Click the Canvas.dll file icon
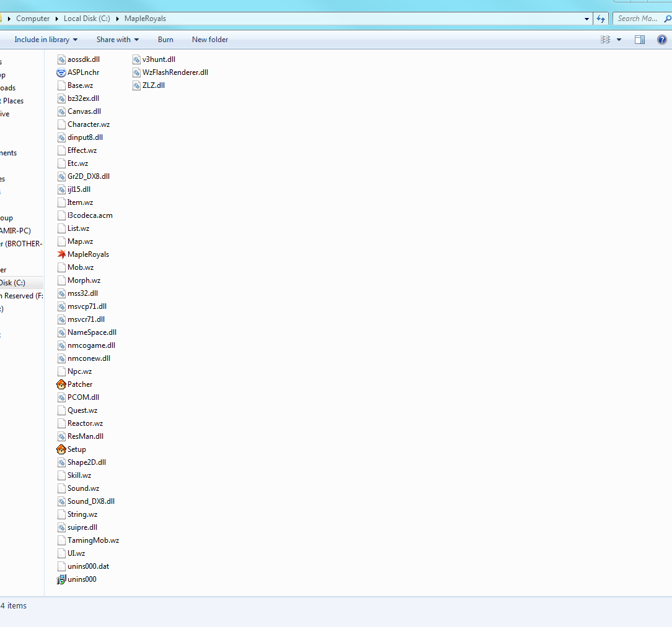 [61, 112]
